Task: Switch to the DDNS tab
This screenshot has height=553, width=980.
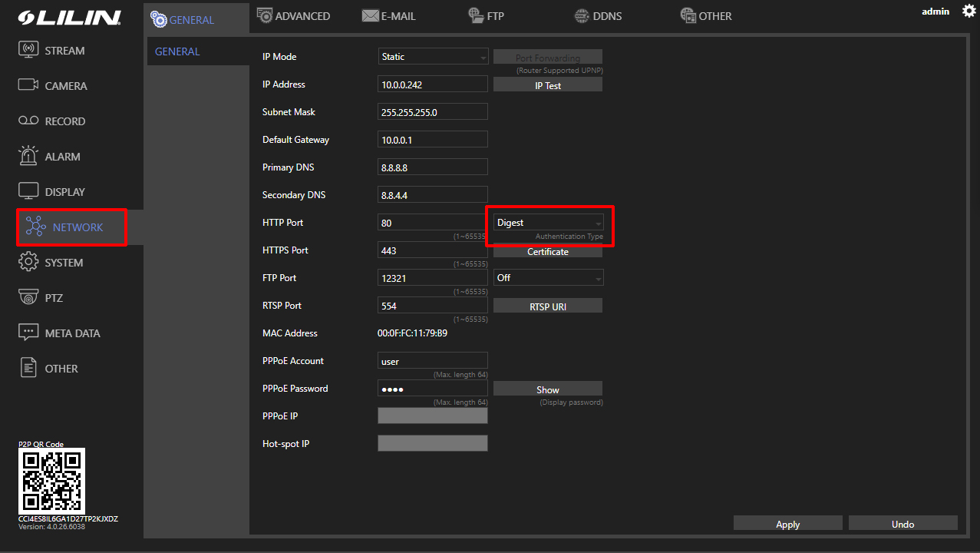Action: pos(598,16)
